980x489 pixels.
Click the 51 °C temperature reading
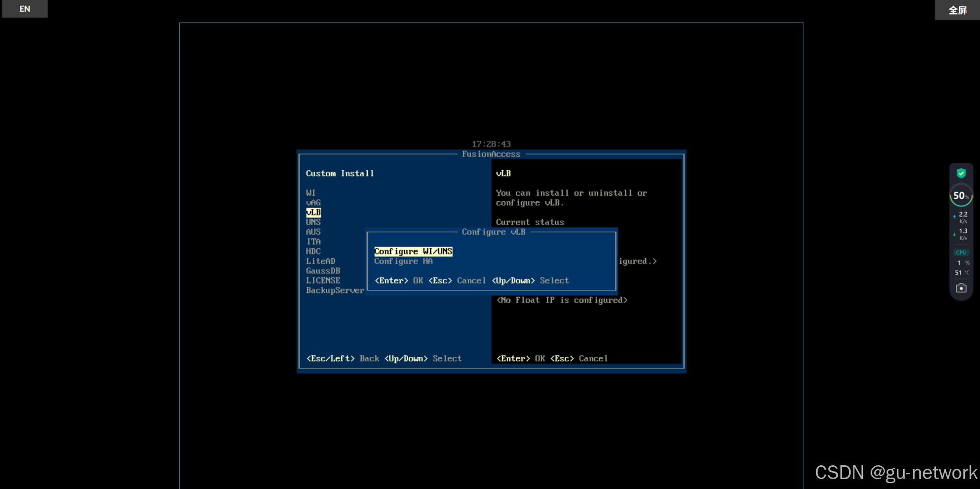tap(962, 272)
